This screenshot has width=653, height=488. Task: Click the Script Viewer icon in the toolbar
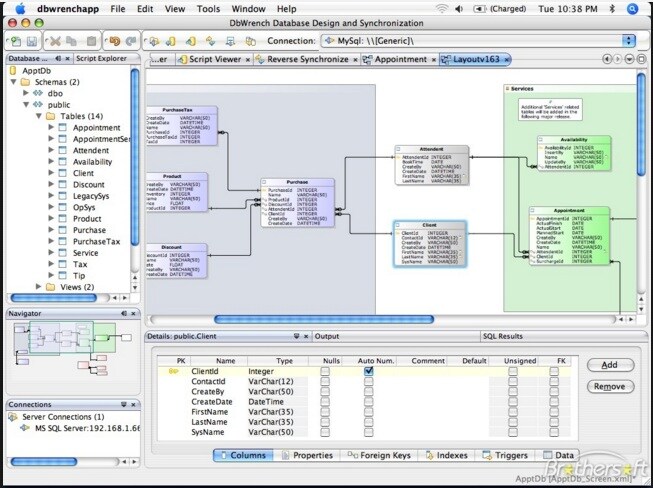[x=191, y=41]
